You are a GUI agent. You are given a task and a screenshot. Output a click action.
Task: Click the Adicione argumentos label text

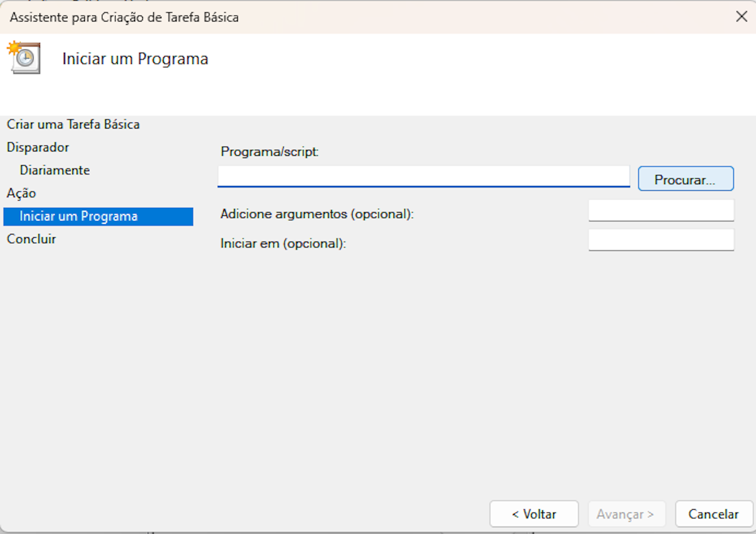(x=317, y=214)
